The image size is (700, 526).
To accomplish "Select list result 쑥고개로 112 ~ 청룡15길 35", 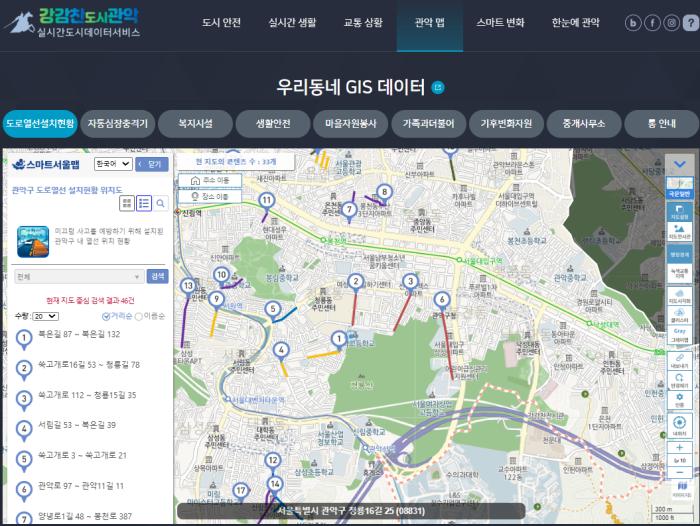I will tap(87, 395).
